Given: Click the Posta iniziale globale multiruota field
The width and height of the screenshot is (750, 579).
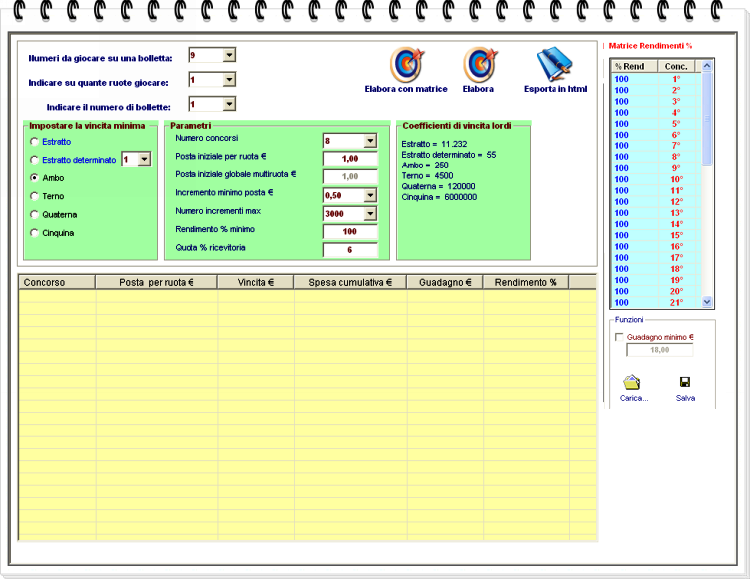Looking at the screenshot, I should [350, 177].
